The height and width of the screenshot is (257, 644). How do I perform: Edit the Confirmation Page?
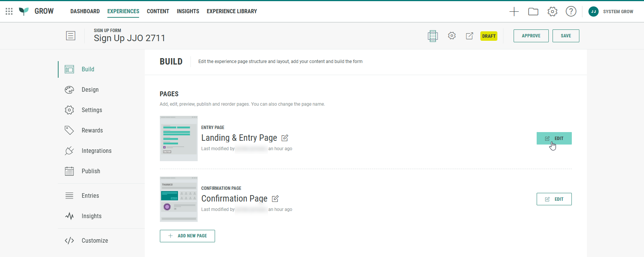point(554,199)
